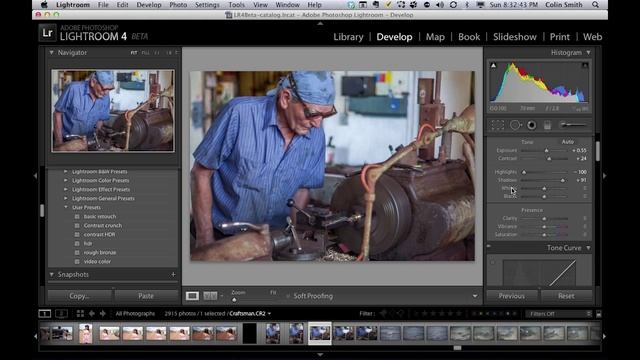
Task: Click the Shadows slider handle
Action: click(563, 180)
